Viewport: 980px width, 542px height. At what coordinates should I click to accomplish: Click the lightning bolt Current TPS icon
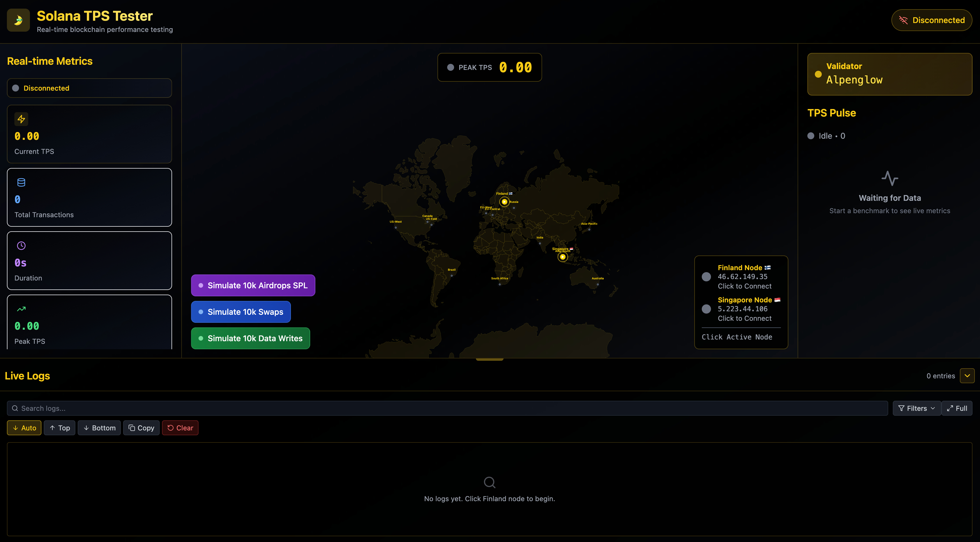(21, 119)
